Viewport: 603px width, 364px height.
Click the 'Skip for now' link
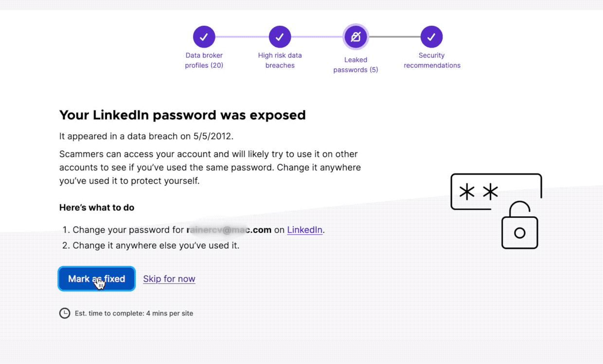click(169, 279)
